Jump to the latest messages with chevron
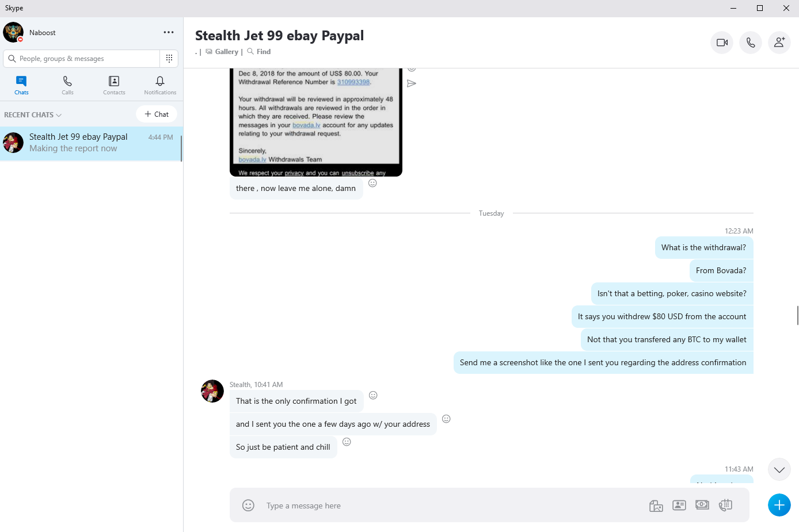799x532 pixels. click(779, 469)
